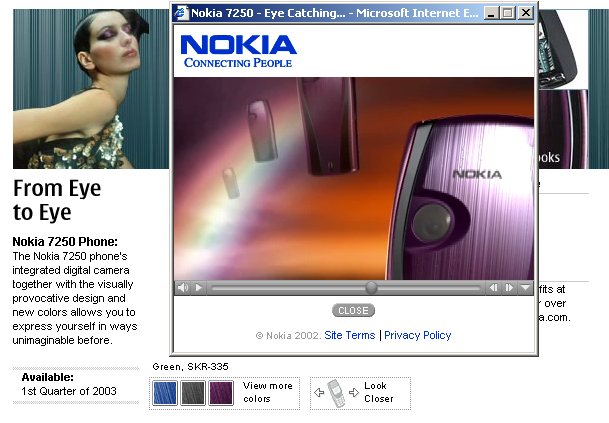Screen dimensions: 609x423
Task: Step forward one frame in video
Action: (x=509, y=288)
